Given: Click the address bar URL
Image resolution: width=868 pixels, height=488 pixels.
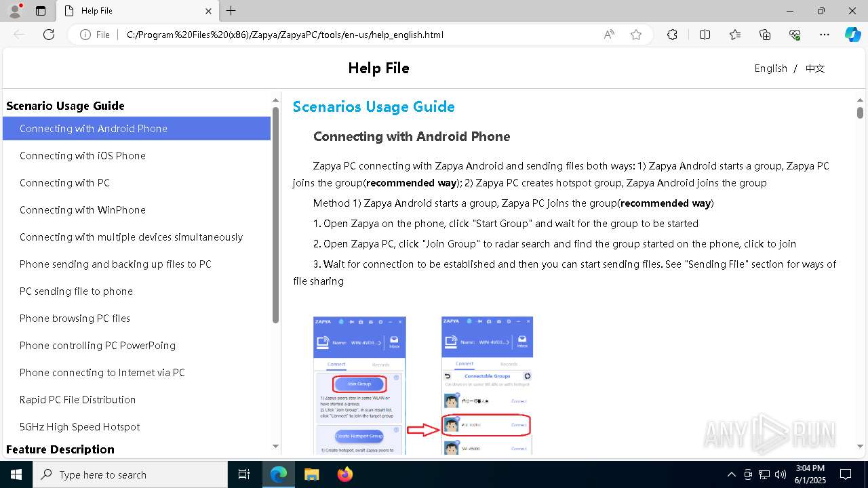Looking at the screenshot, I should tap(285, 35).
